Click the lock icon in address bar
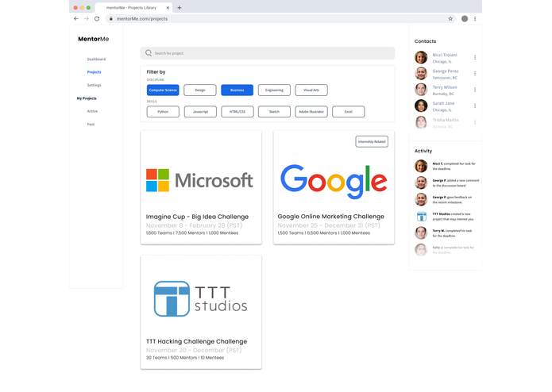The width and height of the screenshot is (552, 392). tap(111, 18)
